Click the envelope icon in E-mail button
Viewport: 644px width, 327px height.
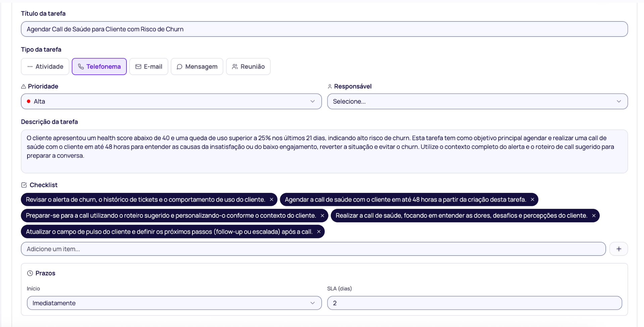point(138,66)
